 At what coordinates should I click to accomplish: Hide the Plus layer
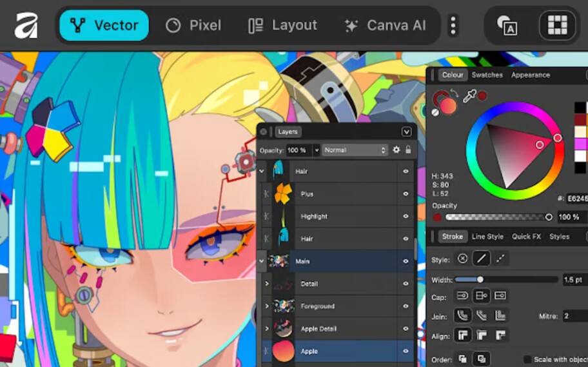click(x=406, y=193)
